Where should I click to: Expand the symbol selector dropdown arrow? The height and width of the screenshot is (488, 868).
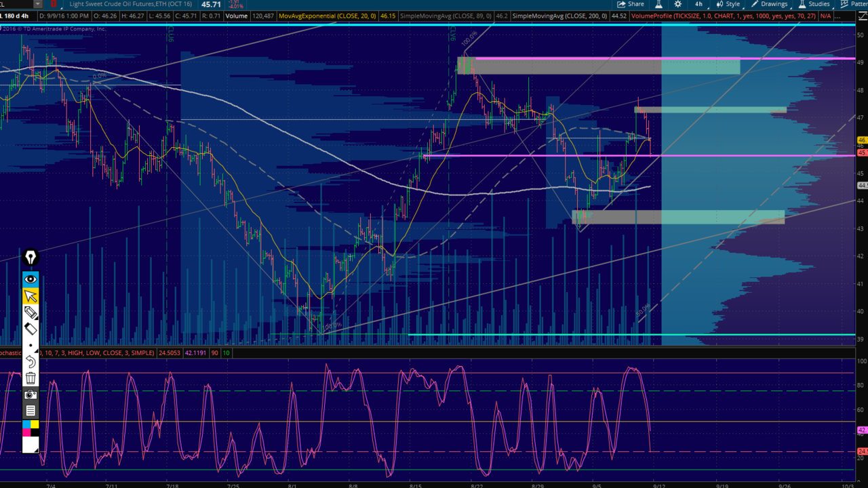pos(37,4)
